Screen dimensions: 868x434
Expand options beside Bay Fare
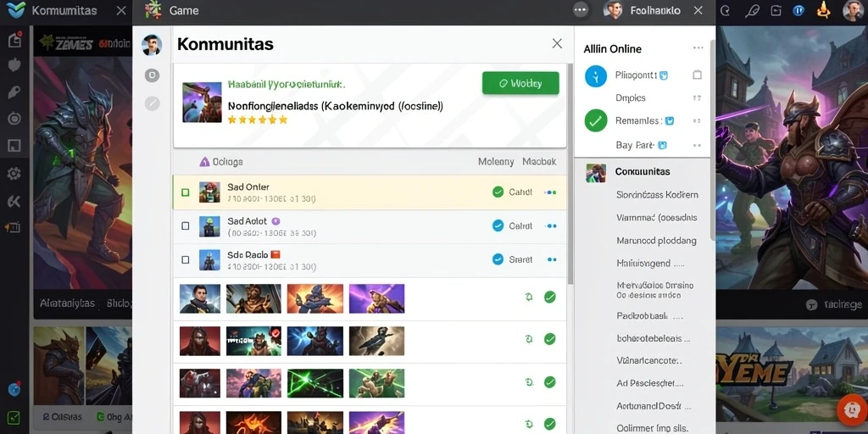coord(697,146)
